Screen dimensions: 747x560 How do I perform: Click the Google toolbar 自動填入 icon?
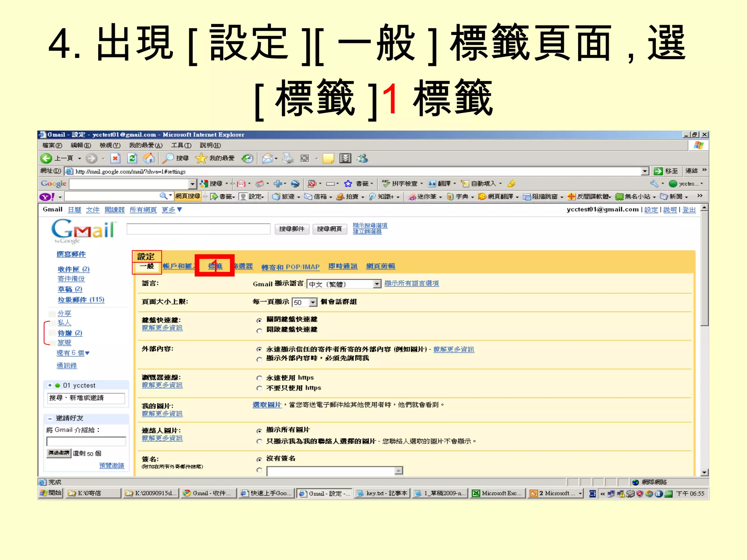click(x=465, y=183)
